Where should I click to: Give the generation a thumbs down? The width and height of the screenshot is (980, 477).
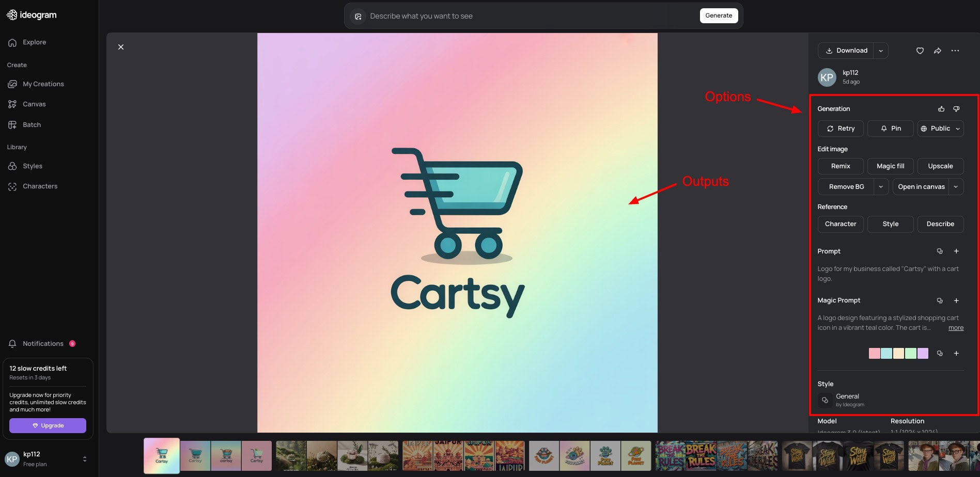pos(956,109)
